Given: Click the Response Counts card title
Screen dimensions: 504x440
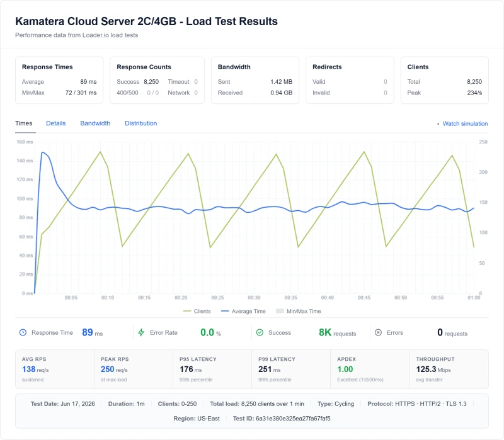Looking at the screenshot, I should 144,67.
